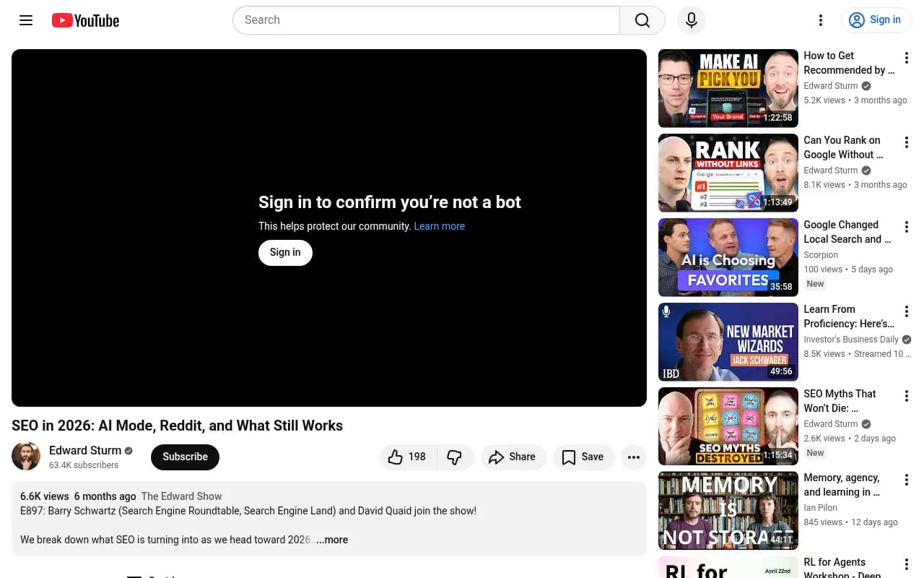The image size is (924, 578).
Task: Open options for 'Learn From Proficiency' video
Action: (907, 311)
